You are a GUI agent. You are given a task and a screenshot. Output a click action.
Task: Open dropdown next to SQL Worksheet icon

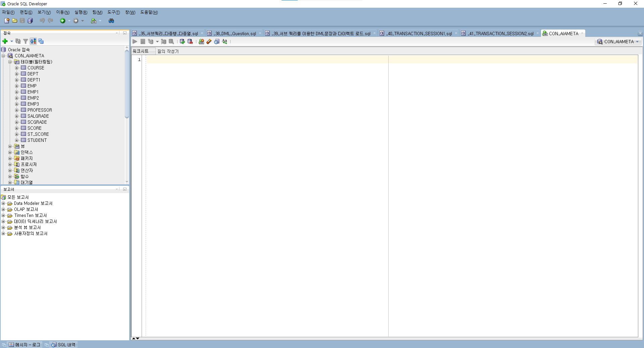pyautogui.click(x=100, y=21)
